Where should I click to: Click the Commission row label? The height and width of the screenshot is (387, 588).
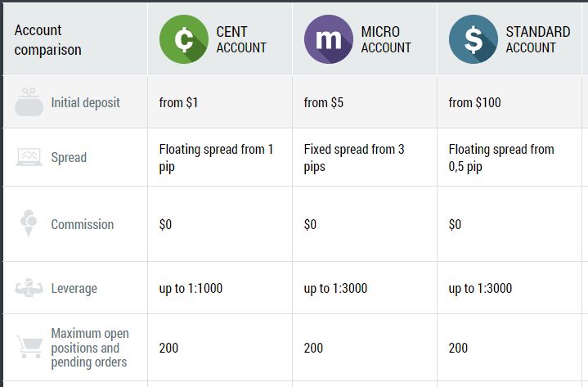coord(82,224)
